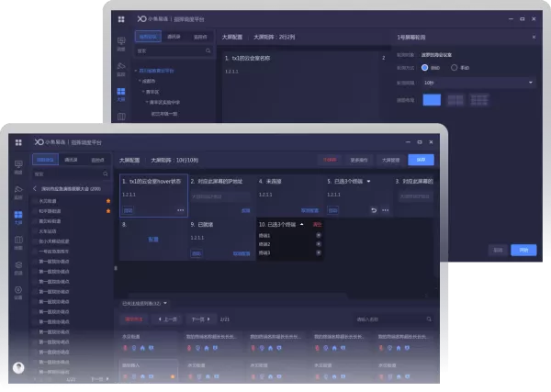Screen dimensions: 551x392
Task: Click the search magnifier in front contact panel
Action: pyautogui.click(x=105, y=174)
